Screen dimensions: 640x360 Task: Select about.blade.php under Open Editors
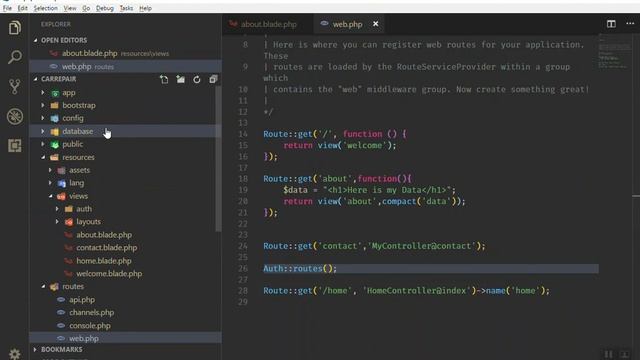[x=126, y=53]
